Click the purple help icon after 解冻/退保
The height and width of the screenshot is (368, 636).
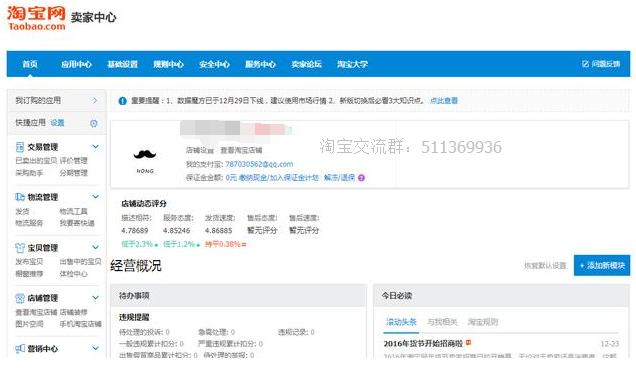coord(361,178)
